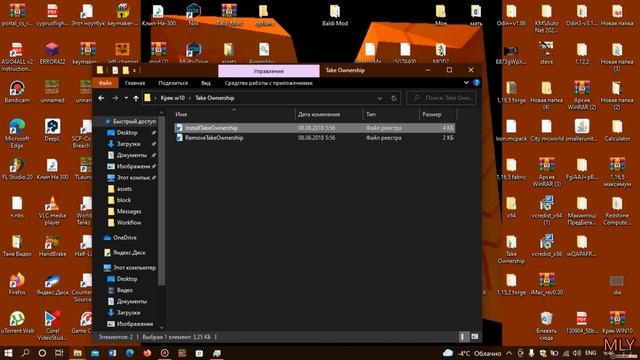The image size is (640, 360).
Task: Open the Вид ribbon tab
Action: pyautogui.click(x=206, y=83)
